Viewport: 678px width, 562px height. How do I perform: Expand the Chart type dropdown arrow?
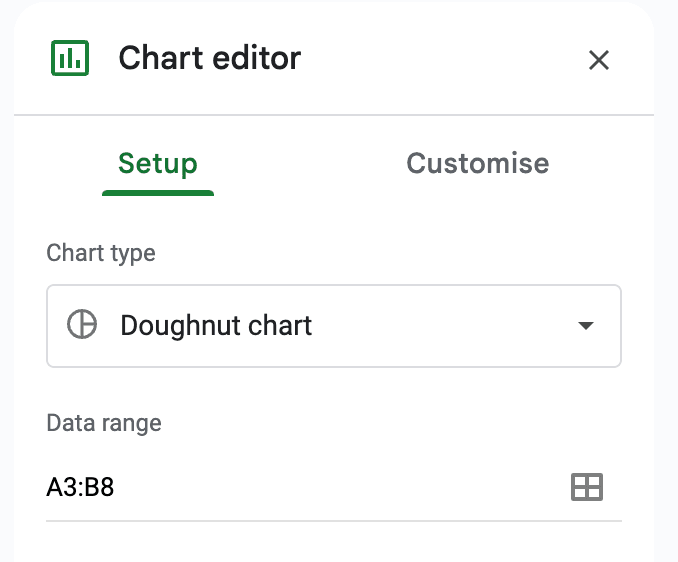(586, 326)
